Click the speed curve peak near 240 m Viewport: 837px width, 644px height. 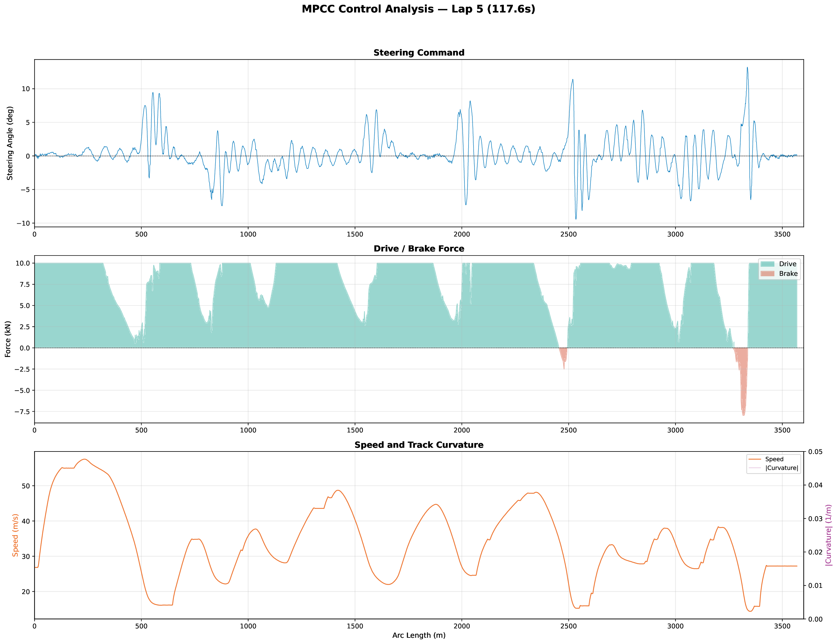coord(85,459)
